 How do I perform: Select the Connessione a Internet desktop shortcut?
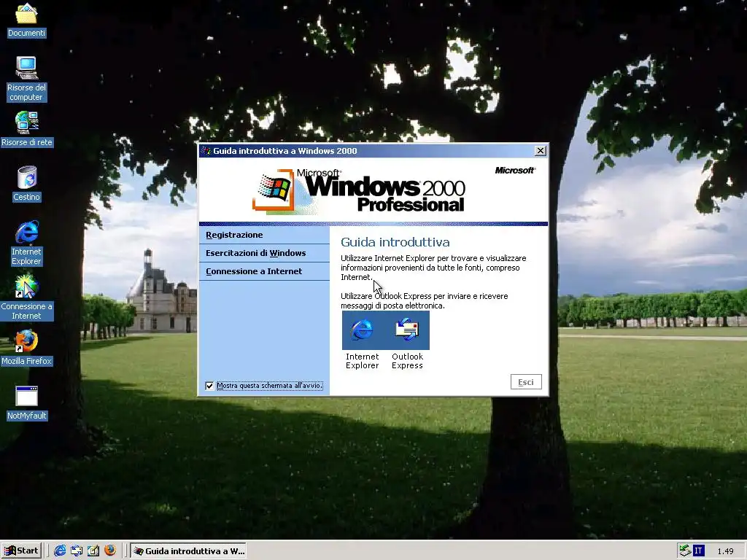pyautogui.click(x=26, y=297)
